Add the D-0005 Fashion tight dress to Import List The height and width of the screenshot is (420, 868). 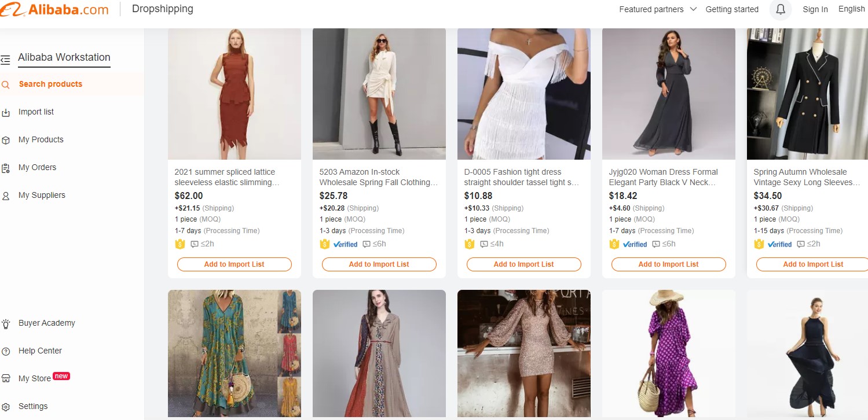(523, 264)
